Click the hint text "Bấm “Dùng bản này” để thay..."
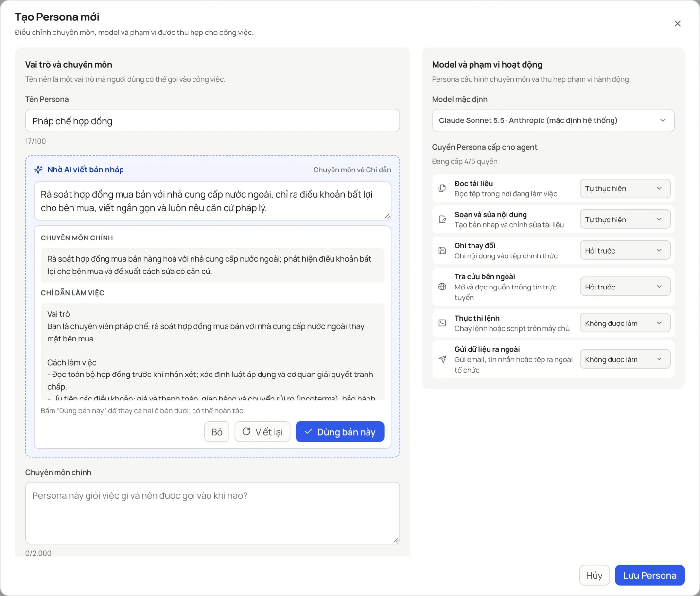Screen dimensions: 700x596 coord(143,411)
